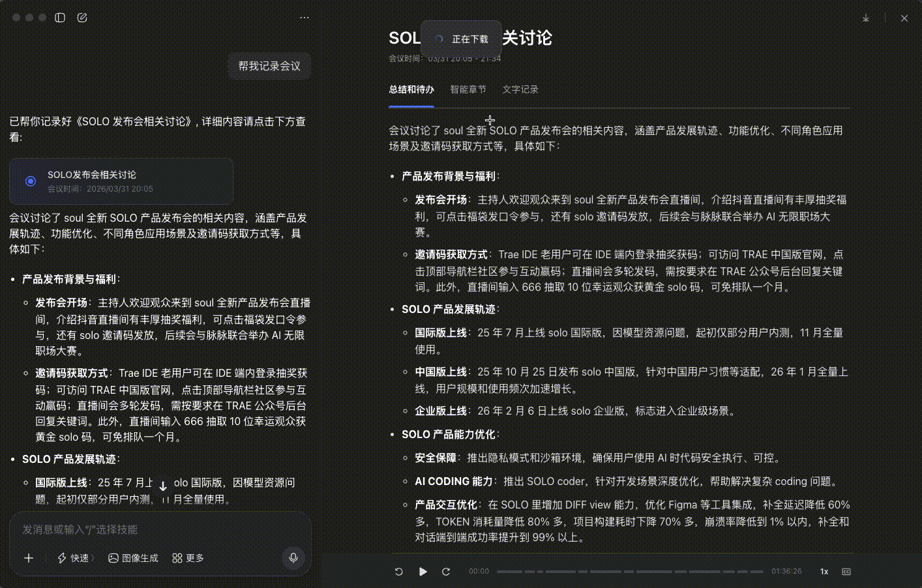
Task: Rewind the recording with back icon
Action: 398,572
